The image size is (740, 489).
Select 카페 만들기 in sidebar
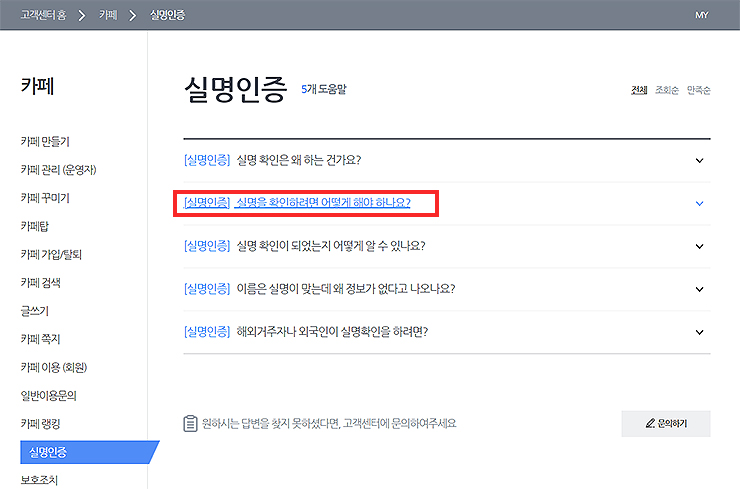pyautogui.click(x=45, y=142)
